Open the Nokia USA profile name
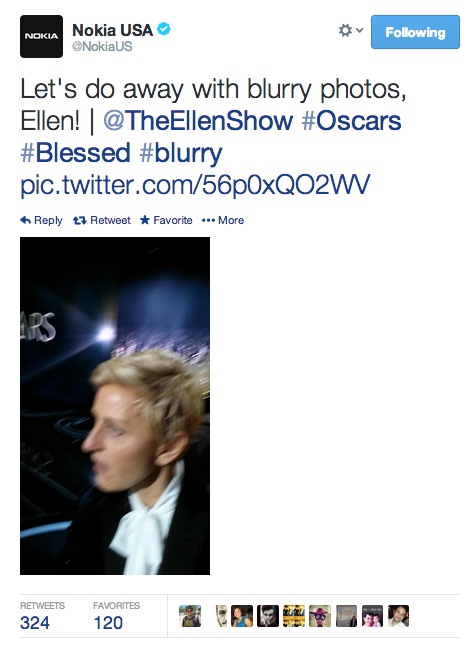Screen dimensions: 476x646 [x=112, y=30]
